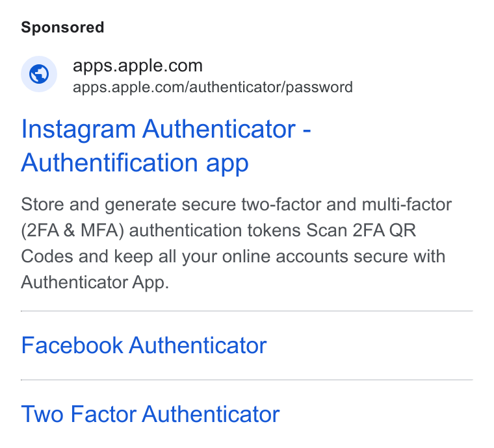
Task: Click the divider above Facebook Authenticator
Action: (x=247, y=311)
